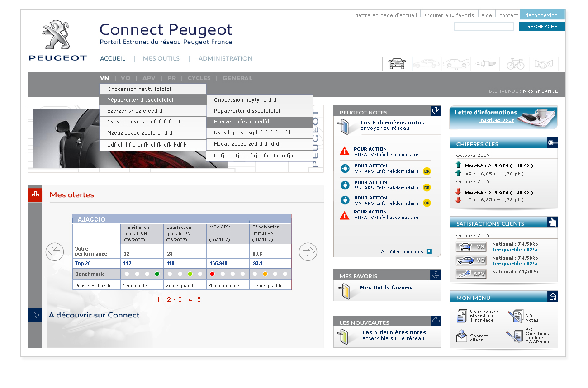Collapse the Mes alertes red arrow
The width and height of the screenshot is (588, 388).
tap(35, 195)
